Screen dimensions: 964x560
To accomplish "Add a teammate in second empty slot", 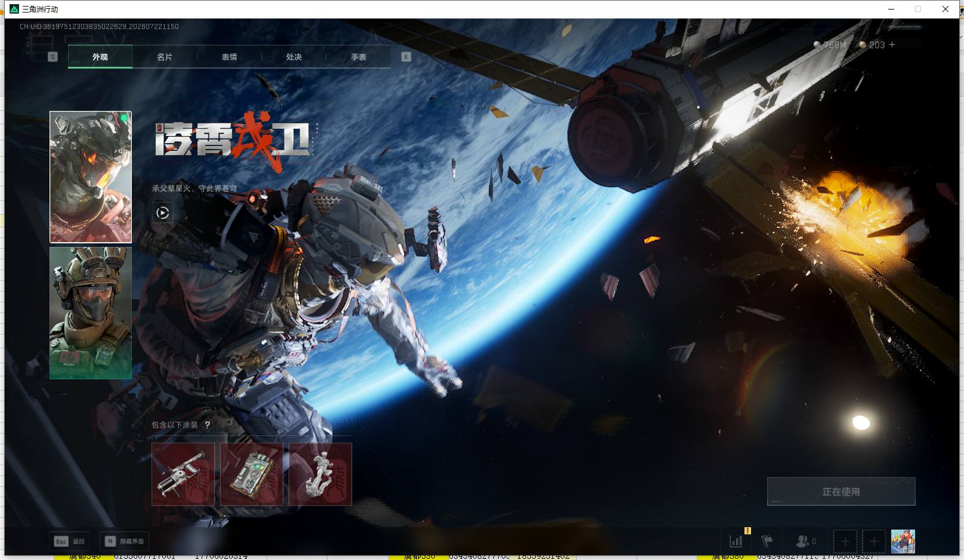I will [x=873, y=541].
